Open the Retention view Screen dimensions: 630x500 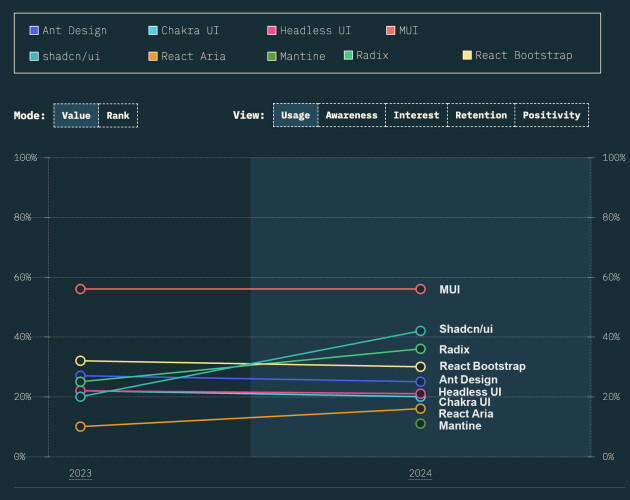(x=481, y=115)
